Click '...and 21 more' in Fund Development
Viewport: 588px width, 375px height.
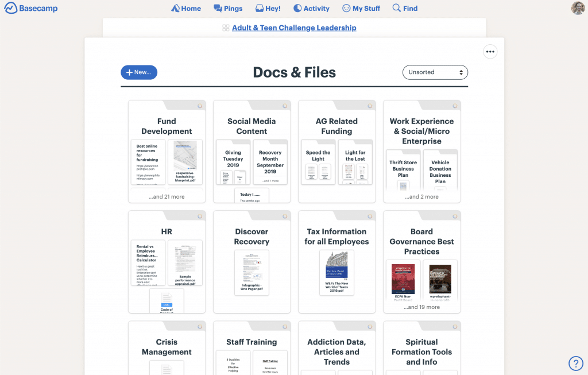(167, 196)
